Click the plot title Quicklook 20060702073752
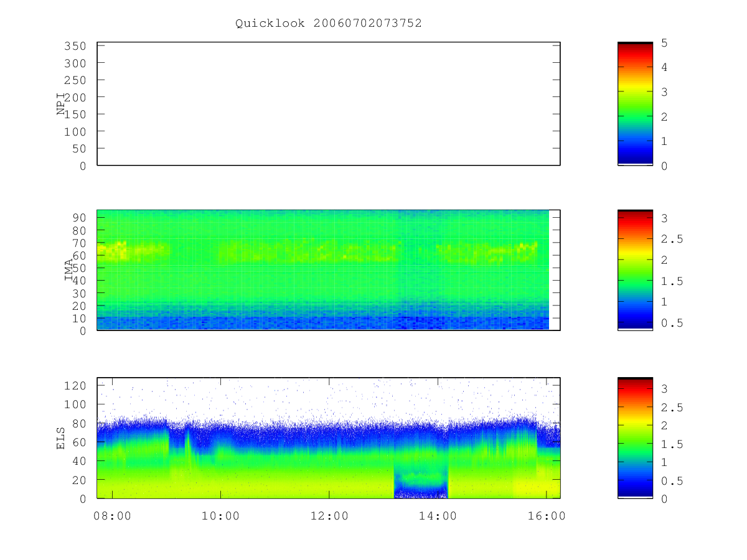 (x=329, y=24)
